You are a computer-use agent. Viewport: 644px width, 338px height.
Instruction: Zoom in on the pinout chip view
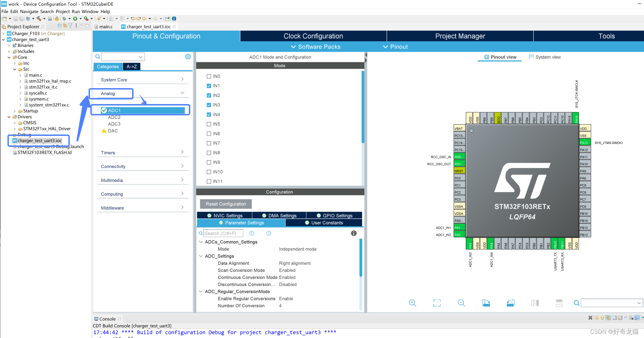[x=412, y=303]
